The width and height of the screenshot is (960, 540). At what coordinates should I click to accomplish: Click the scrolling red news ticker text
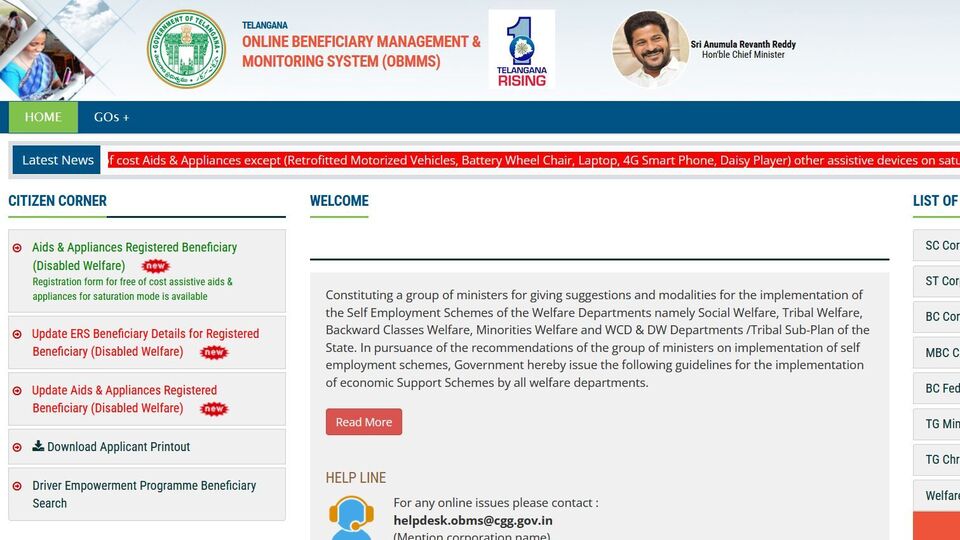click(x=533, y=160)
